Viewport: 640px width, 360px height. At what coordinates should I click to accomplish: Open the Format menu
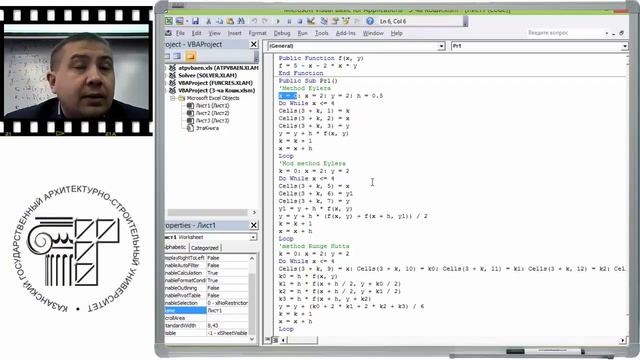pyautogui.click(x=258, y=33)
